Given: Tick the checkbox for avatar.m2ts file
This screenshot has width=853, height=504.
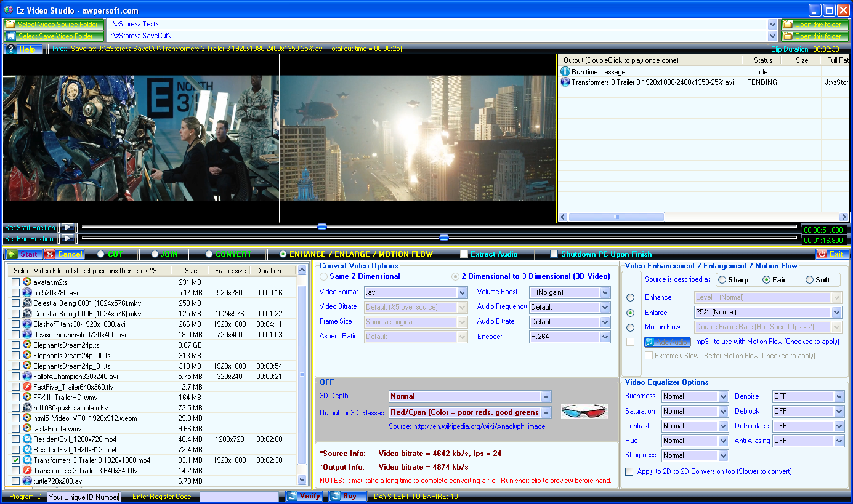Looking at the screenshot, I should (x=15, y=282).
